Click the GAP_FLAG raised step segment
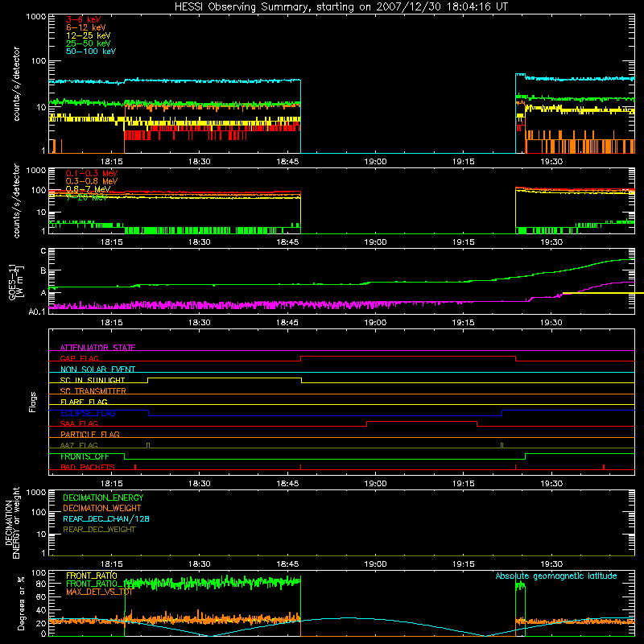The width and height of the screenshot is (644, 644). [408, 357]
